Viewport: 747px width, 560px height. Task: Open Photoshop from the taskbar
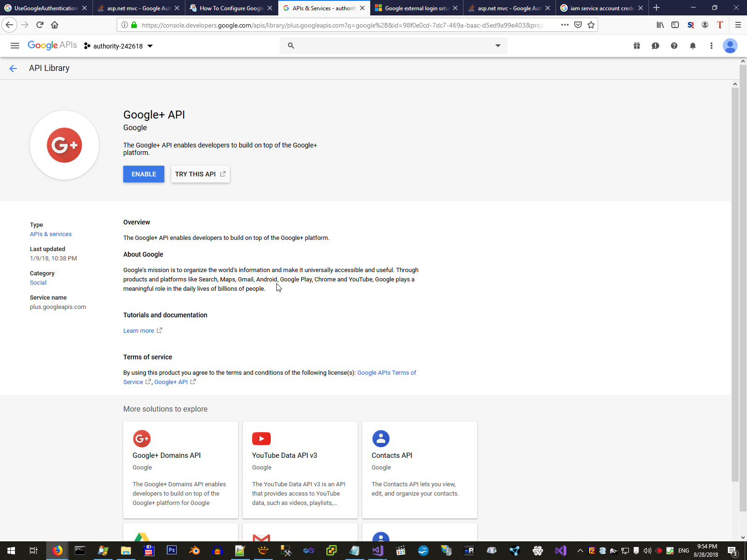172,551
